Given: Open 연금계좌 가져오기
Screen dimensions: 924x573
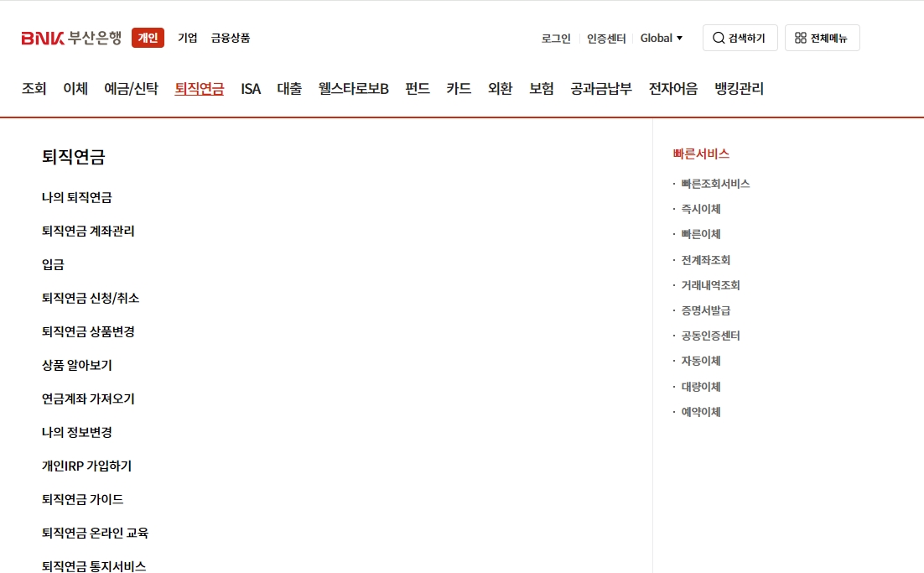Looking at the screenshot, I should (x=88, y=398).
